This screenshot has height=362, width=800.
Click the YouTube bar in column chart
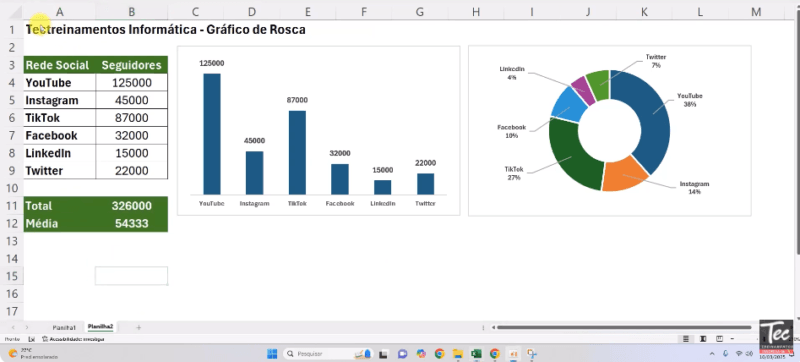tap(212, 134)
